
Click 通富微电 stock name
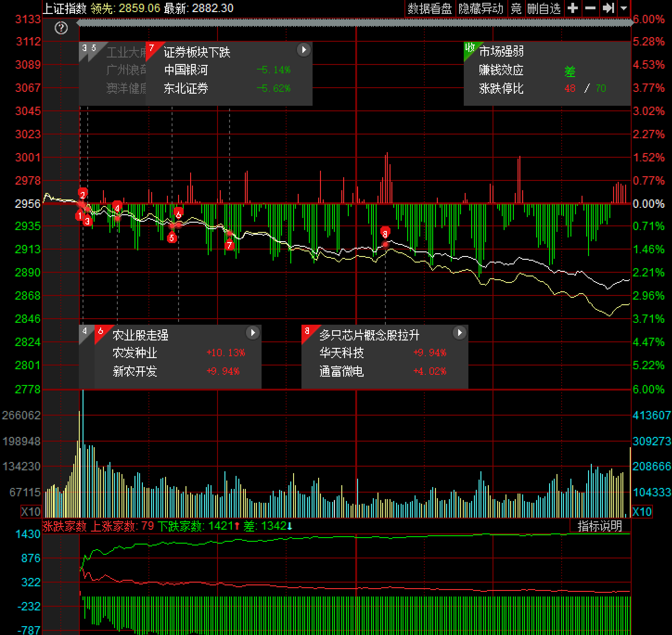tap(342, 372)
